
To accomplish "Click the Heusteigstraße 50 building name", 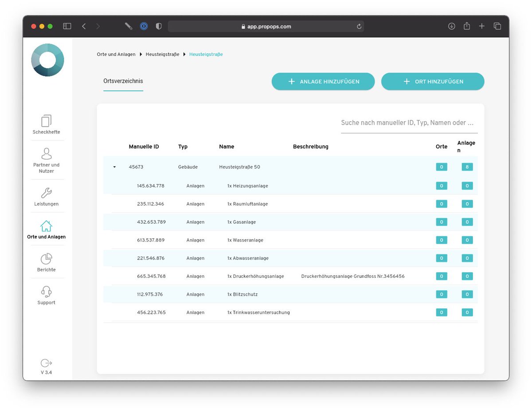I will (x=239, y=167).
